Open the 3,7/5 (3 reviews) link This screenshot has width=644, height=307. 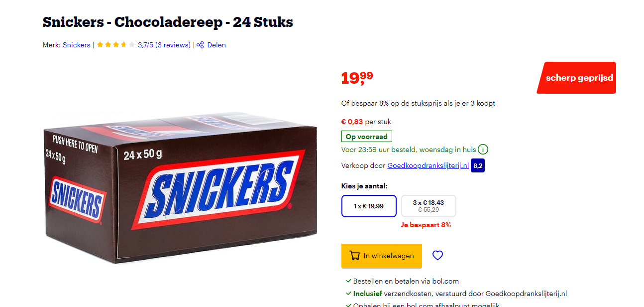pos(164,45)
